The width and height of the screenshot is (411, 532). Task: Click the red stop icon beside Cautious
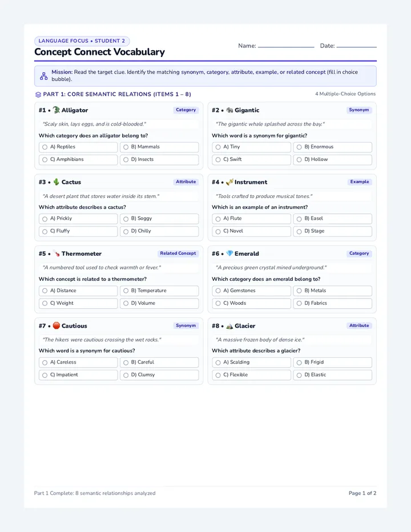(57, 325)
